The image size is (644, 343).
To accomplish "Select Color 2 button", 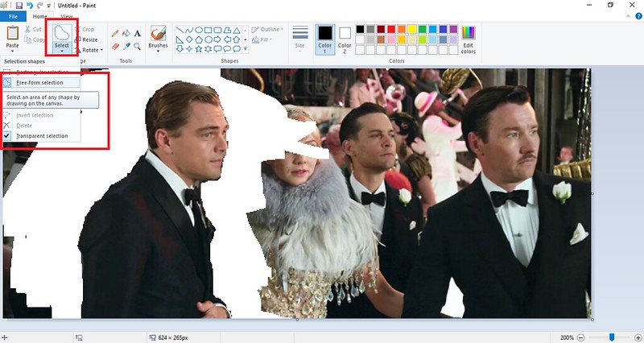I will click(345, 38).
